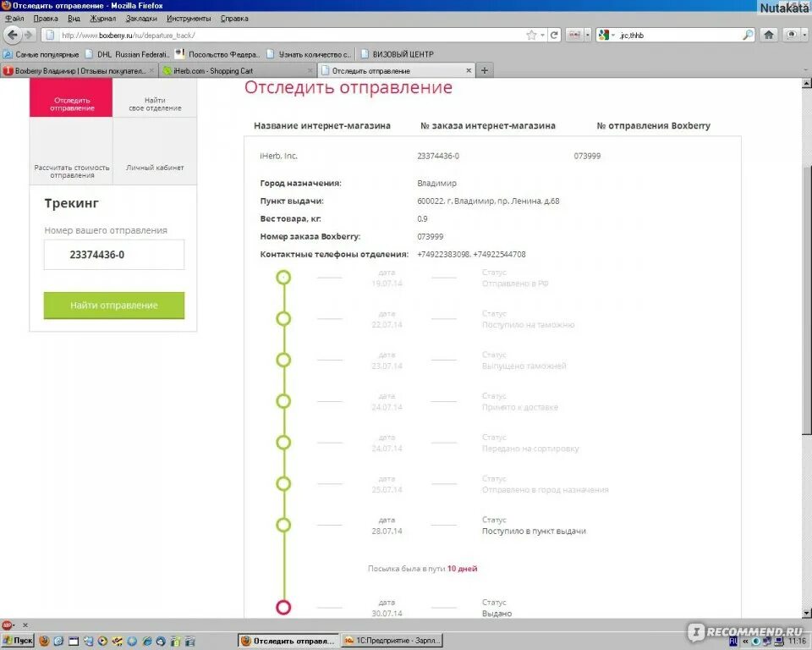Open the Правка menu
Screen dimensions: 812x650
pyautogui.click(x=46, y=18)
